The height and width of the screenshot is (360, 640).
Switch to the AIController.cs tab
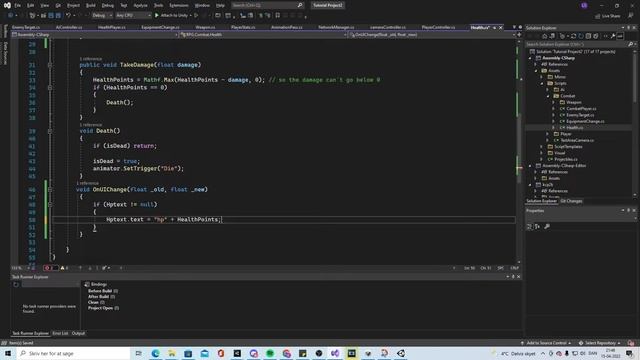(x=69, y=27)
